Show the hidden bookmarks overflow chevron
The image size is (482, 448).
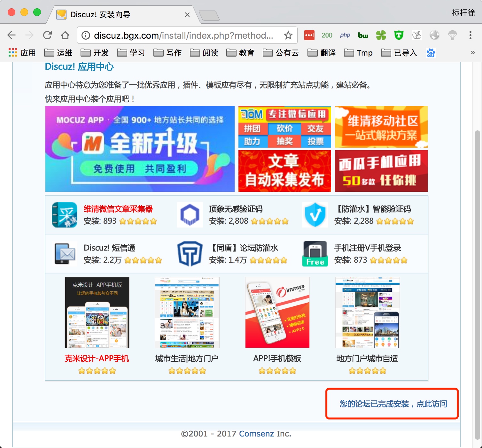point(473,53)
